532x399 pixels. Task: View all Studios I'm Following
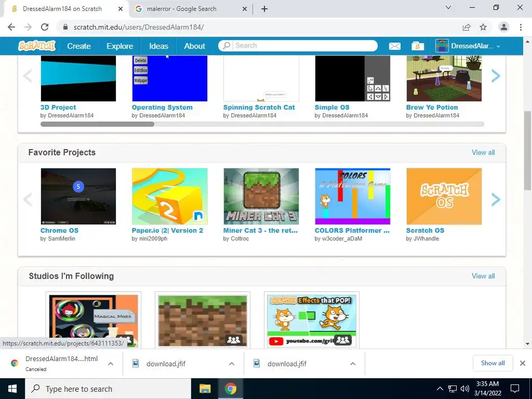pos(483,276)
